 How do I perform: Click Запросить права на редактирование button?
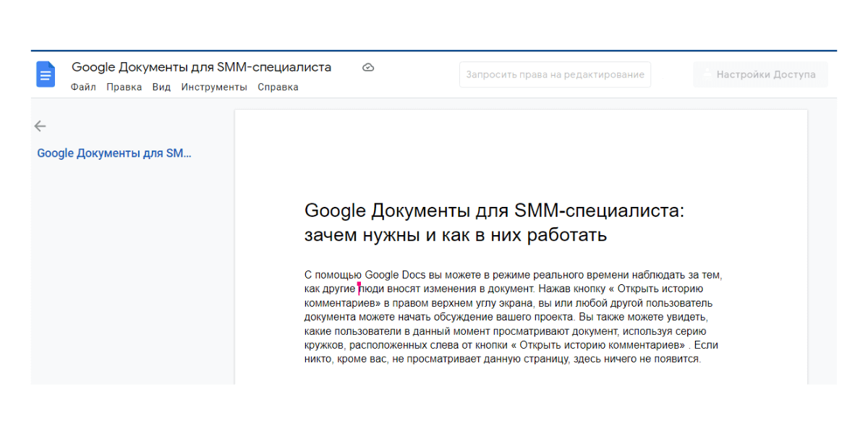coord(555,75)
